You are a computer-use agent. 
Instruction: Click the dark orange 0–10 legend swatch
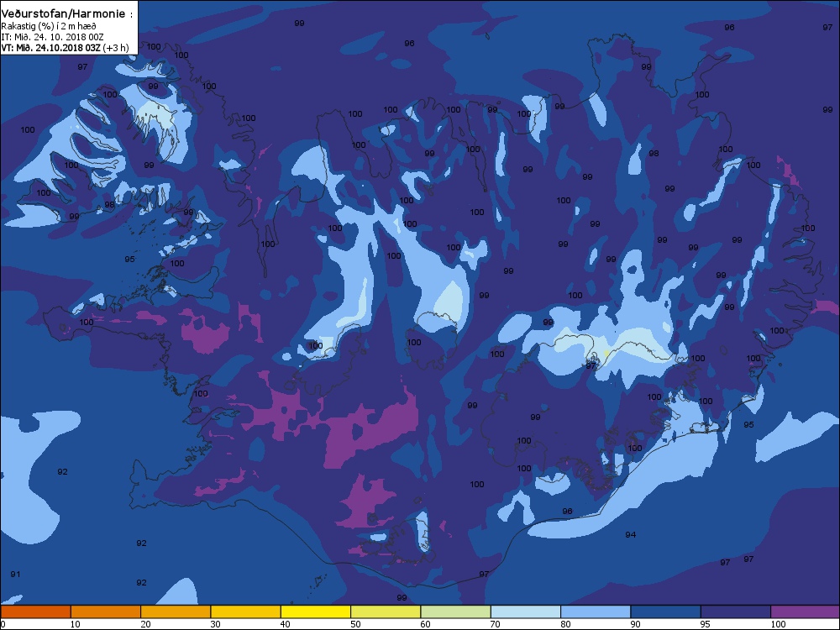coord(36,612)
